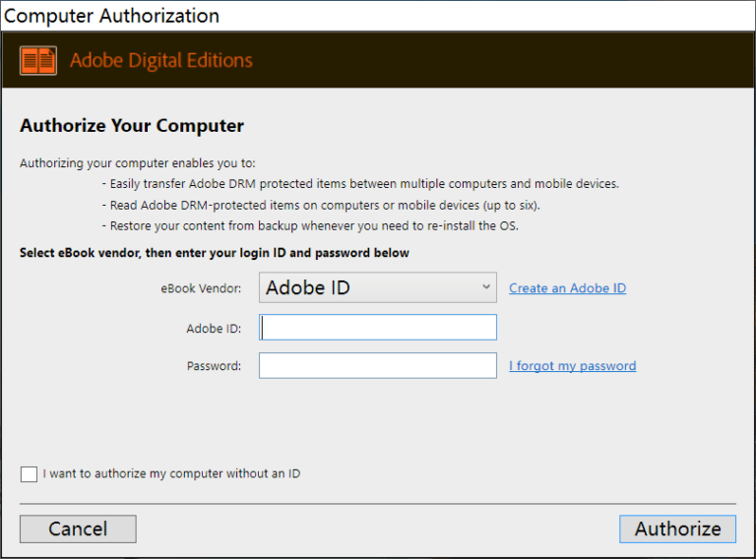Focus the Adobe ID text field
Image resolution: width=756 pixels, height=559 pixels.
tap(378, 328)
